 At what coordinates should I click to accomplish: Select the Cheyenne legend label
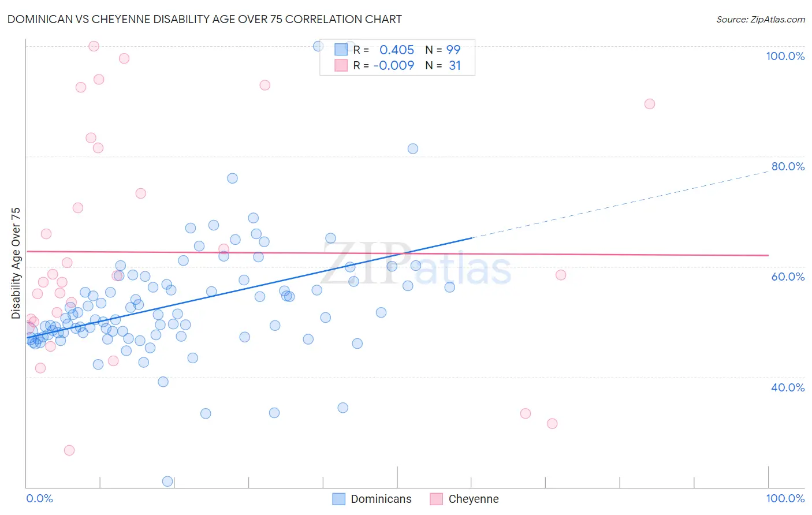click(474, 499)
